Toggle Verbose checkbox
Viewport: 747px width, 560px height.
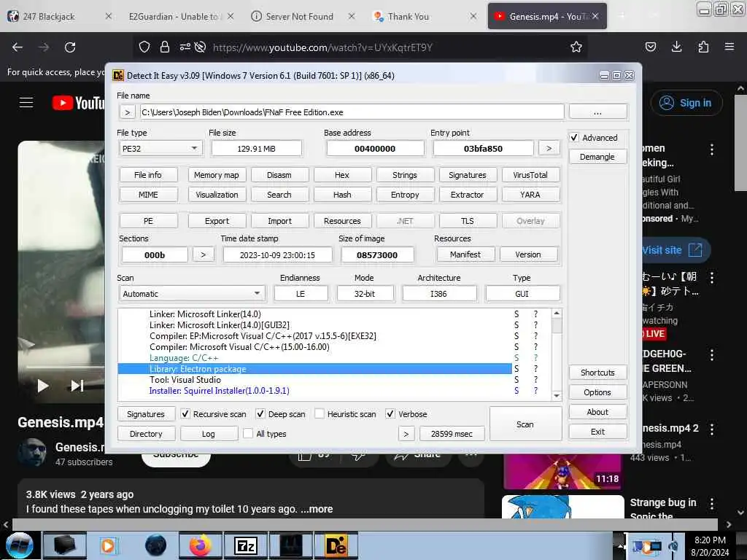[390, 414]
